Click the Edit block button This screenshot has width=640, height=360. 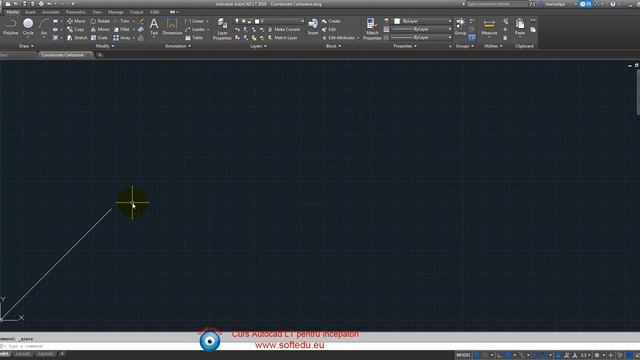coord(329,29)
